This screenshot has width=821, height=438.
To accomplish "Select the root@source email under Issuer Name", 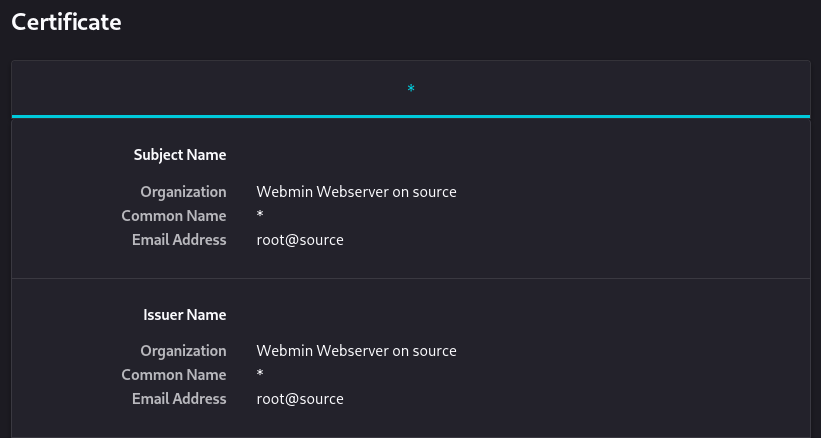I will [x=300, y=399].
